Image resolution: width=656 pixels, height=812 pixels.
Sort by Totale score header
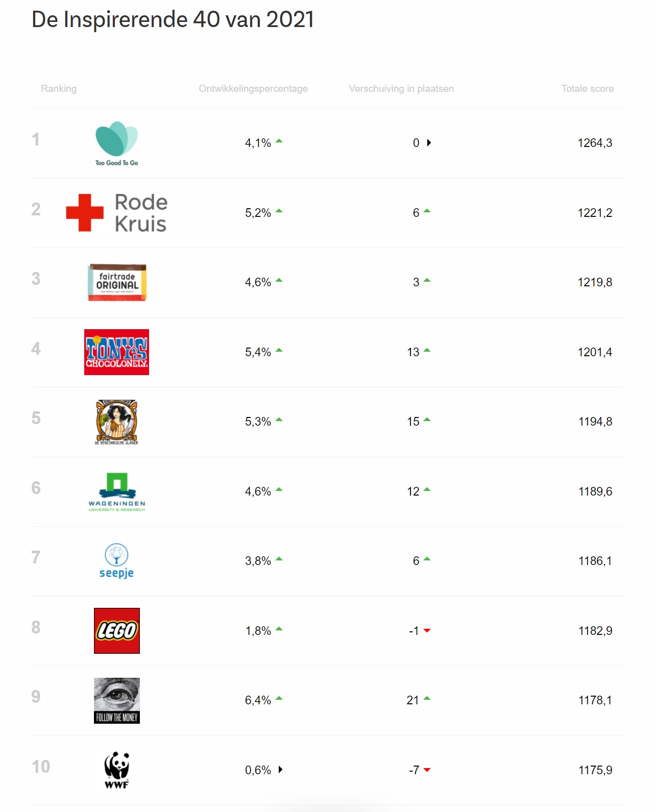click(588, 89)
